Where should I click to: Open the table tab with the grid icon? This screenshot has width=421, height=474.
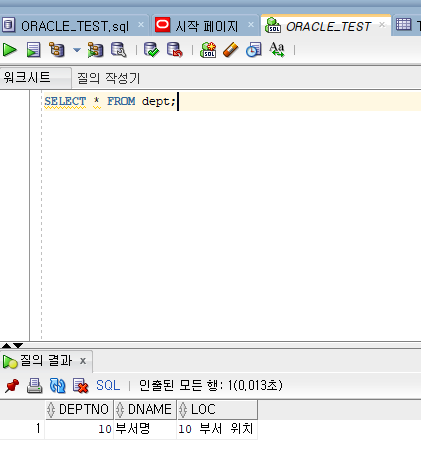[x=407, y=25]
